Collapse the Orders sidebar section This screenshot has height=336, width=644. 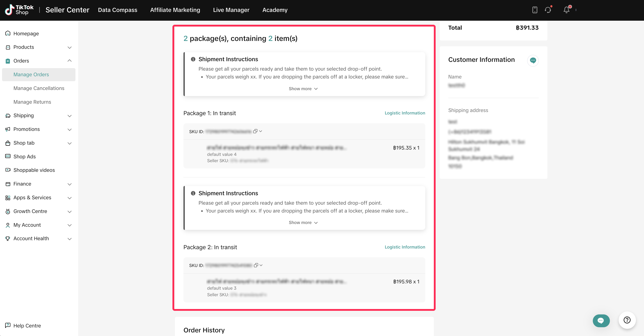pos(70,61)
